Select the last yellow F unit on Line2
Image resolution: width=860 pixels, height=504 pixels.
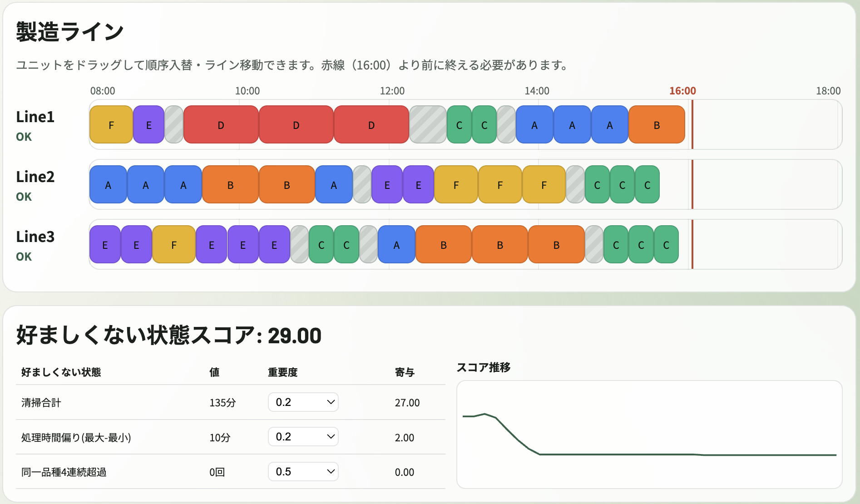pyautogui.click(x=544, y=184)
